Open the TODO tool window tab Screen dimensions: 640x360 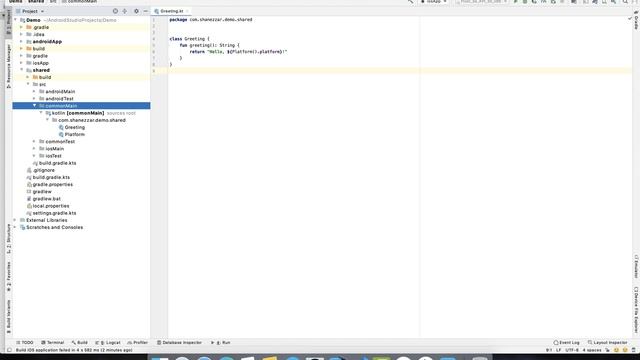[x=25, y=342]
